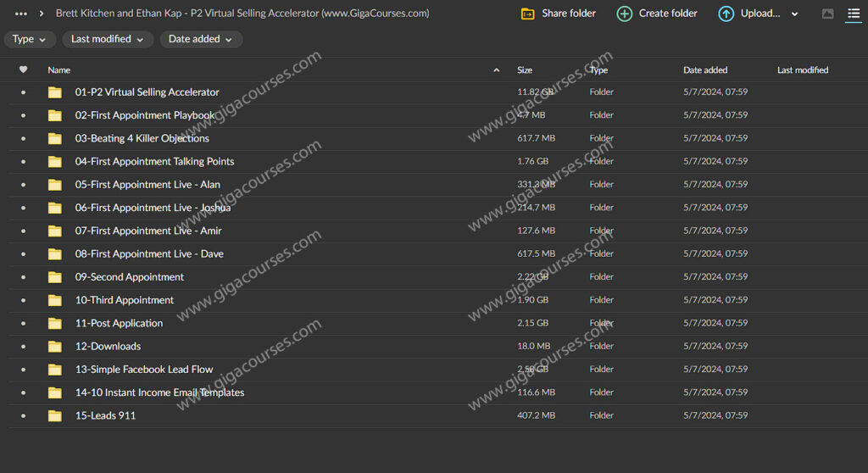Sort the list by Size column
868x473 pixels.
click(x=525, y=70)
